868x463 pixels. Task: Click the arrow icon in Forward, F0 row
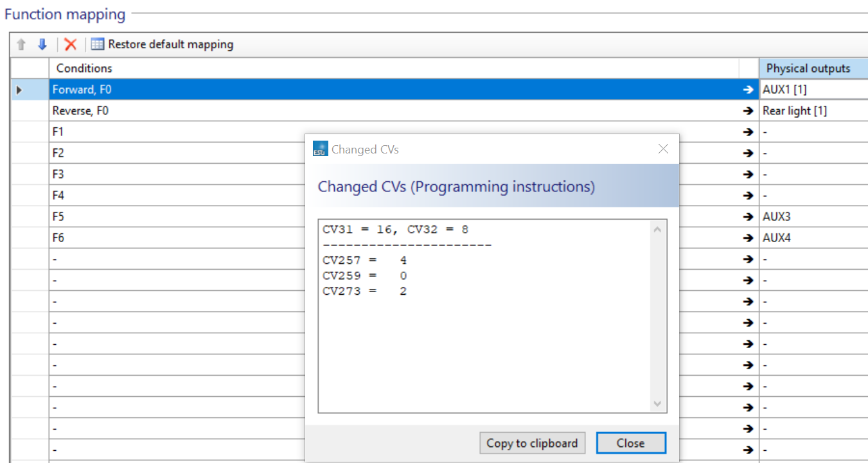748,90
